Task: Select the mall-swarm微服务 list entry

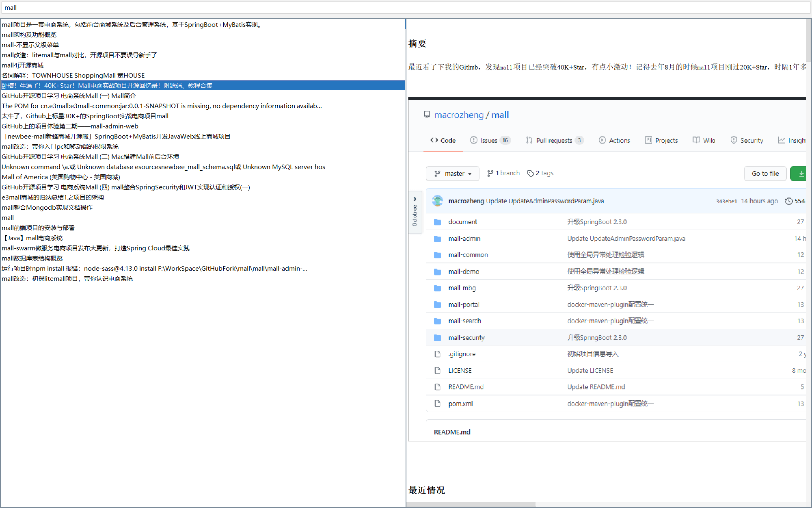Action: point(96,248)
